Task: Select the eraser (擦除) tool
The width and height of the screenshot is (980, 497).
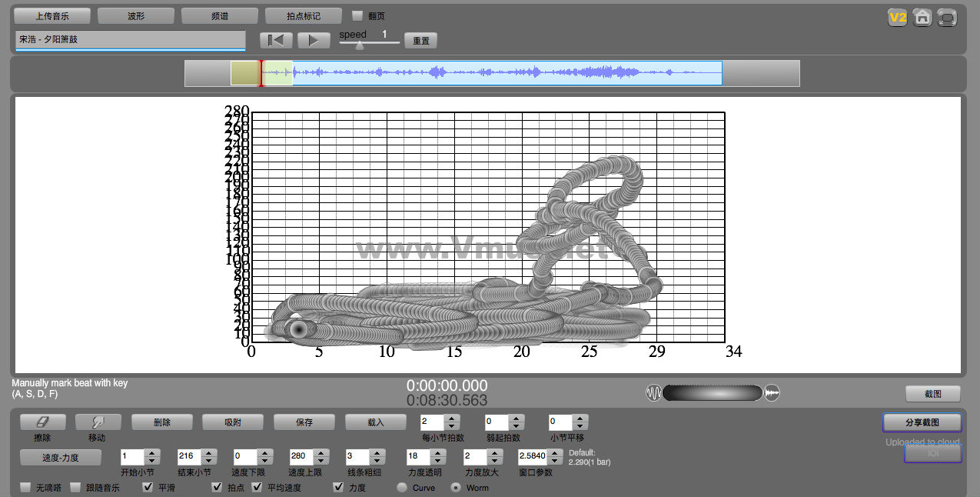Action: pyautogui.click(x=42, y=422)
